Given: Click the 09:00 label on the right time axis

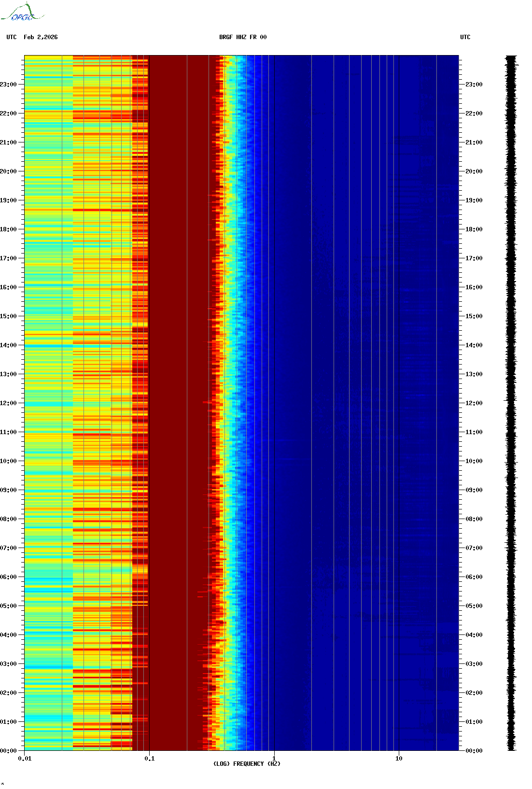Looking at the screenshot, I should (474, 490).
